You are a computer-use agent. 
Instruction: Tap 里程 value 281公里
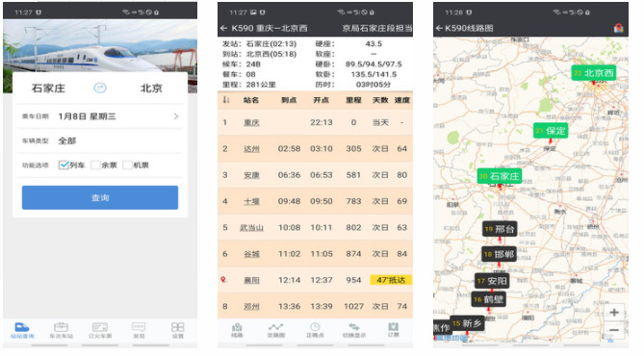coord(261,85)
